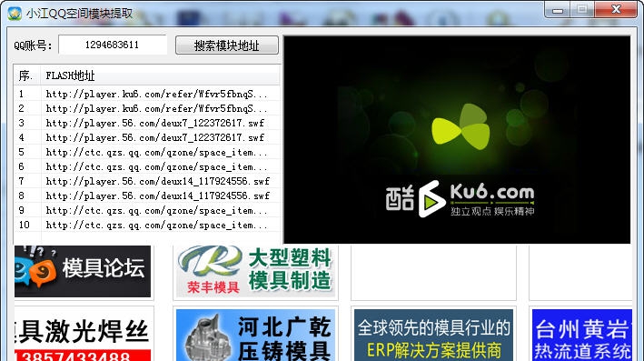This screenshot has width=644, height=361.
Task: Minimize the 小江QQ空间模块提取 window
Action: tap(558, 10)
